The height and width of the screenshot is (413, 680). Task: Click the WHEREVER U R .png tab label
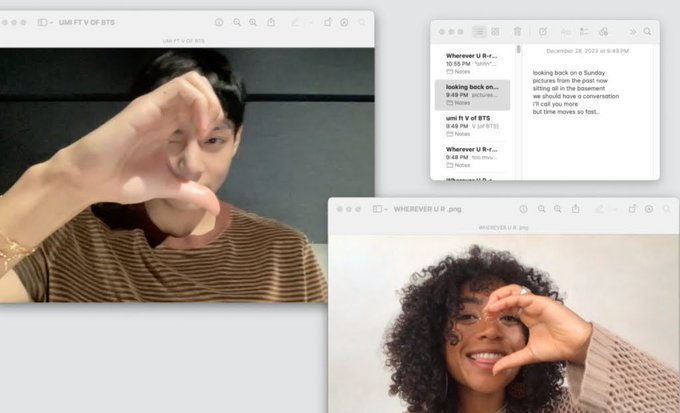click(x=503, y=227)
